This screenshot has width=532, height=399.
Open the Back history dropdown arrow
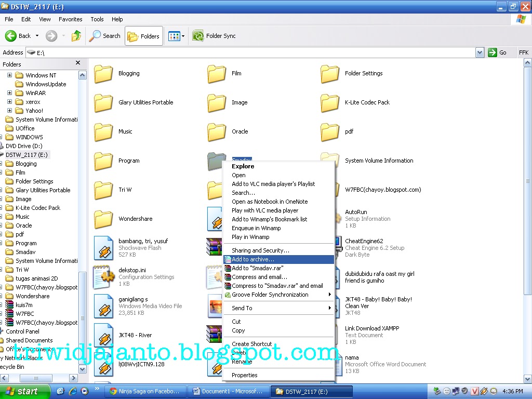(37, 36)
